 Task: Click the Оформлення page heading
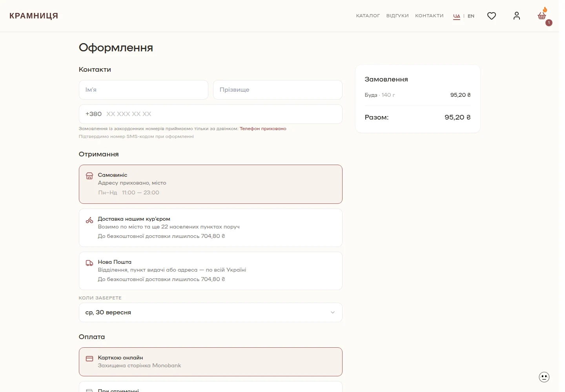click(116, 47)
